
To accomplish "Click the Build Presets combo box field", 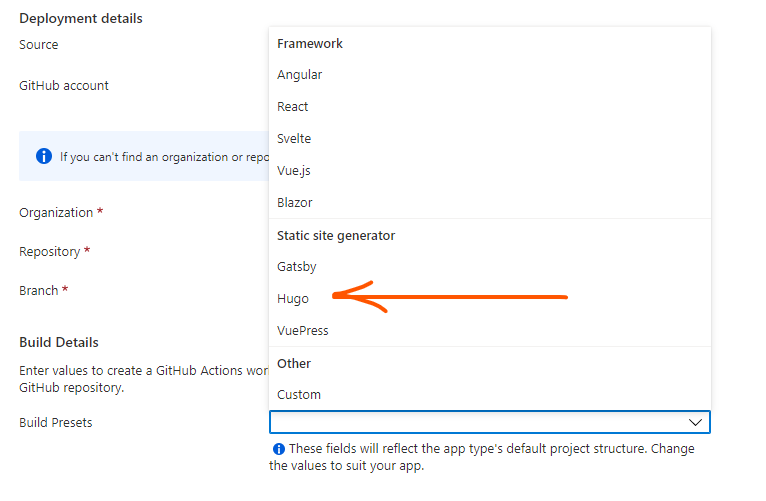I will 489,422.
